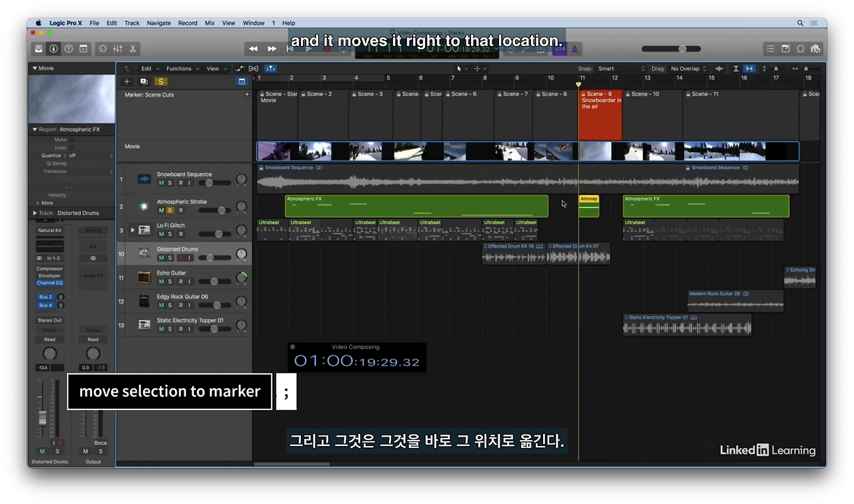Expand the Lo Fi Glitch track stack

pyautogui.click(x=132, y=230)
